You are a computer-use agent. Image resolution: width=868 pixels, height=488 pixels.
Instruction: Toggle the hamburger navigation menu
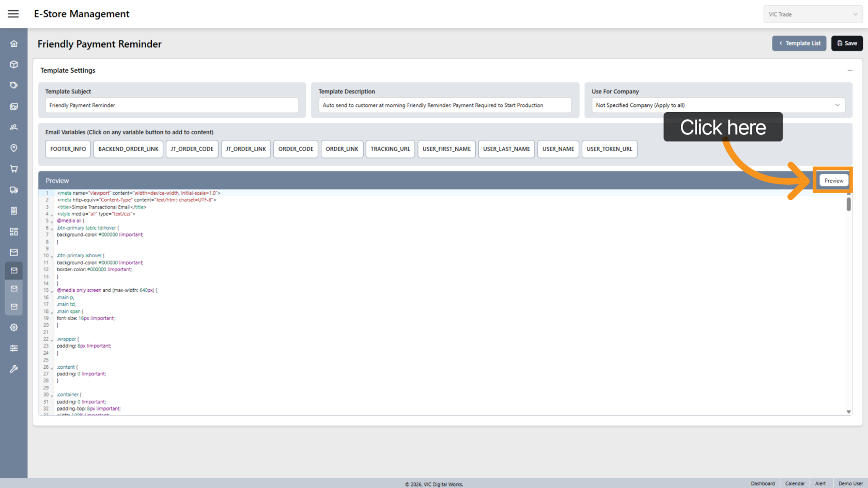click(x=13, y=14)
